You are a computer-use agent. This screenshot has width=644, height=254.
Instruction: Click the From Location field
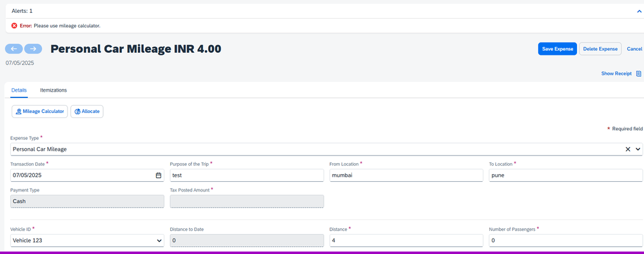(x=406, y=175)
